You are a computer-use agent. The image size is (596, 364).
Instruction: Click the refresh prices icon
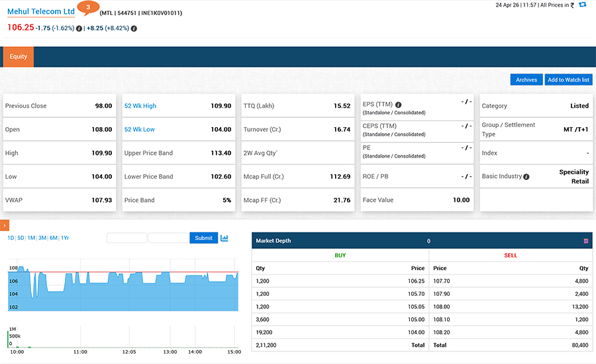coord(582,5)
